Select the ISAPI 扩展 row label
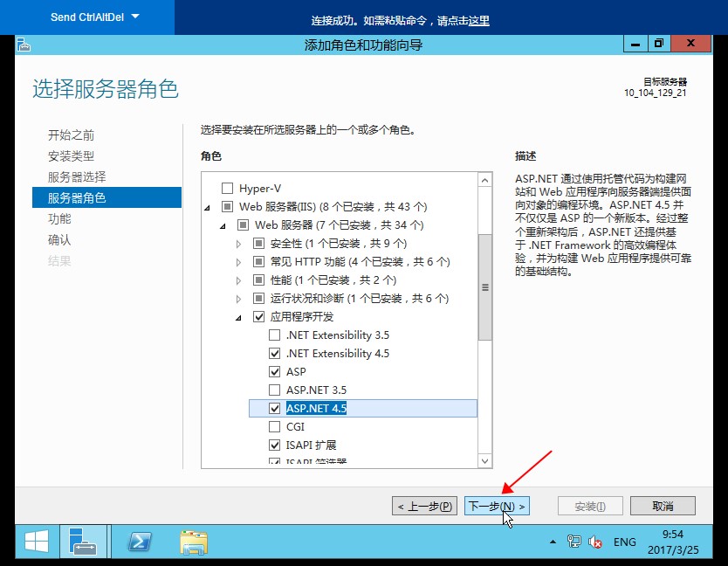 (311, 445)
